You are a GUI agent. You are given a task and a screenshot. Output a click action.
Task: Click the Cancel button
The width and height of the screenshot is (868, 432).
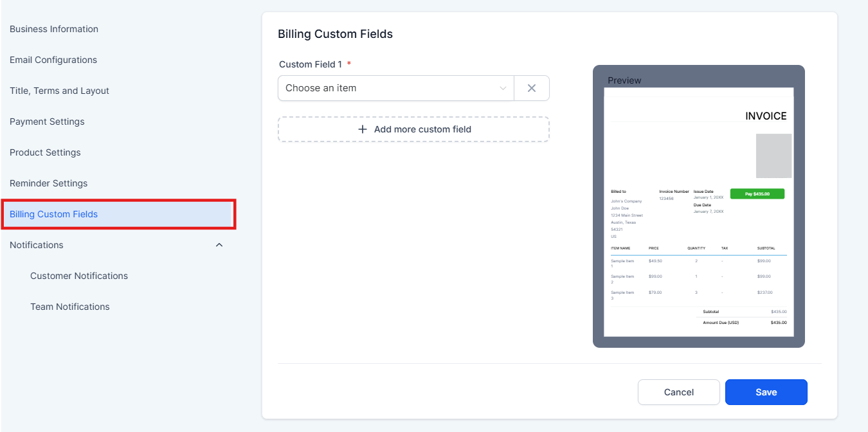point(679,392)
